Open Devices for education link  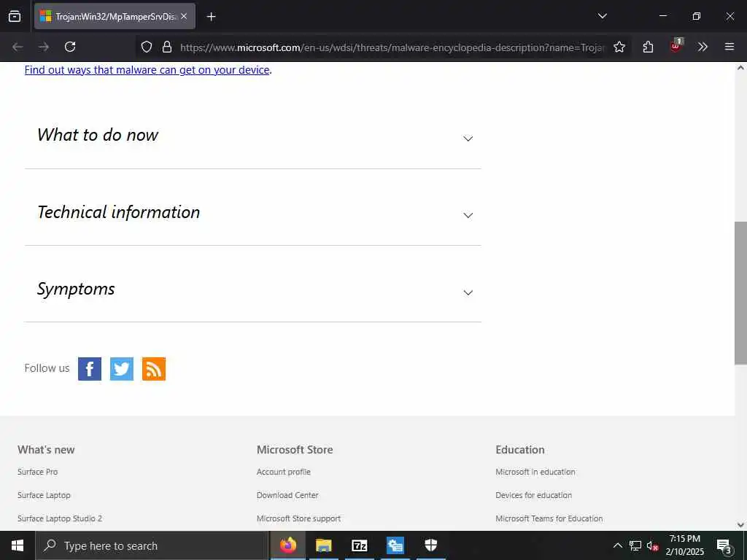533,495
